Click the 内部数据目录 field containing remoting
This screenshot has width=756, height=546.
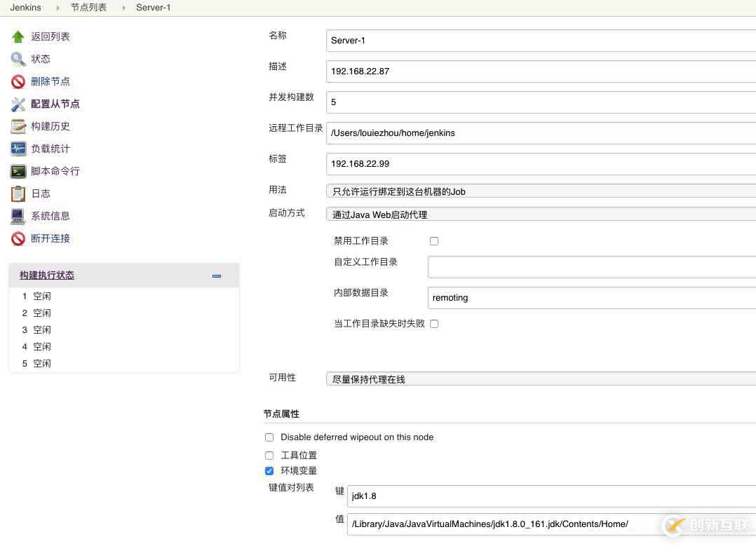coord(592,298)
